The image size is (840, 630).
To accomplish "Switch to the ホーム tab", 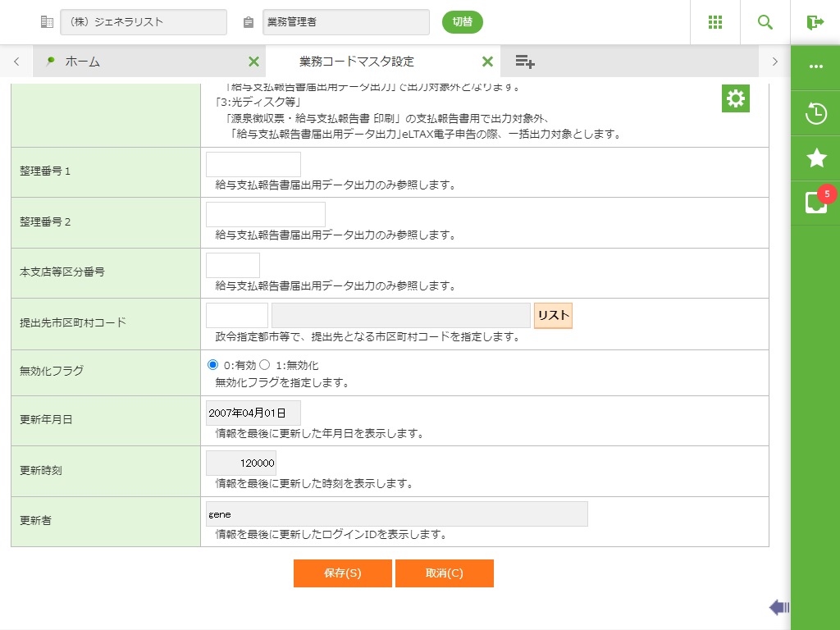I will pyautogui.click(x=82, y=62).
